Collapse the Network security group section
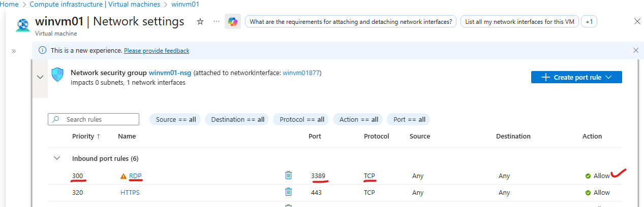The image size is (644, 207). pyautogui.click(x=40, y=77)
